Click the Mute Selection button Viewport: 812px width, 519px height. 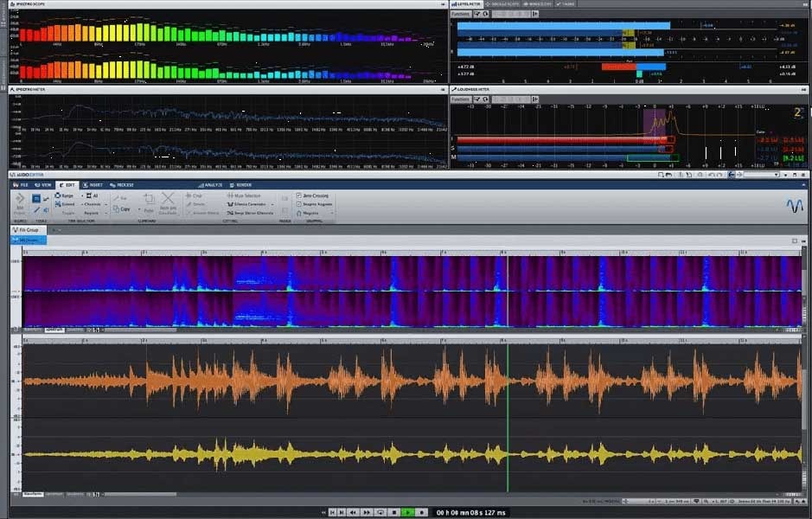click(244, 195)
